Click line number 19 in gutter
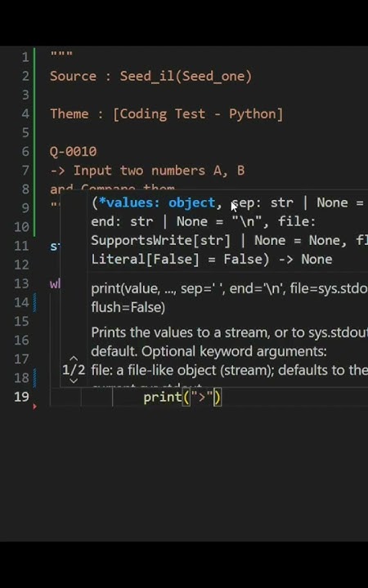Viewport: 368px width, 588px height. (21, 397)
